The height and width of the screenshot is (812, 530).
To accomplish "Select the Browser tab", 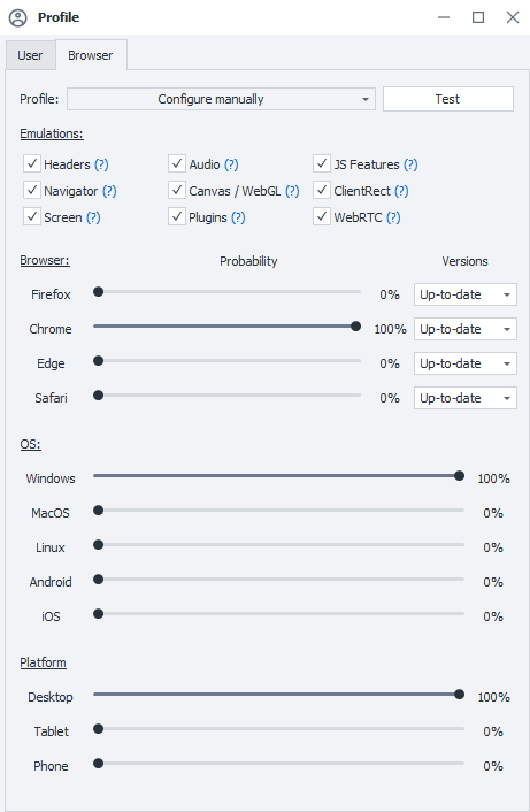I will (x=90, y=55).
